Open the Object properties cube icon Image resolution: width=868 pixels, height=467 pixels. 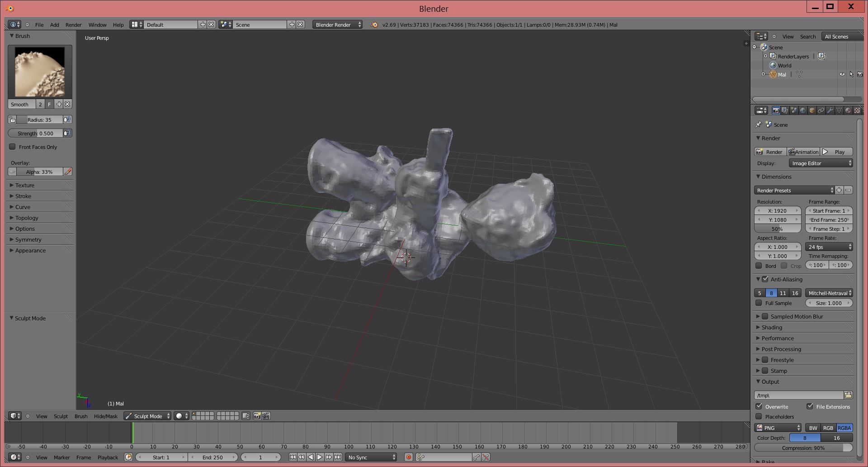pyautogui.click(x=811, y=110)
